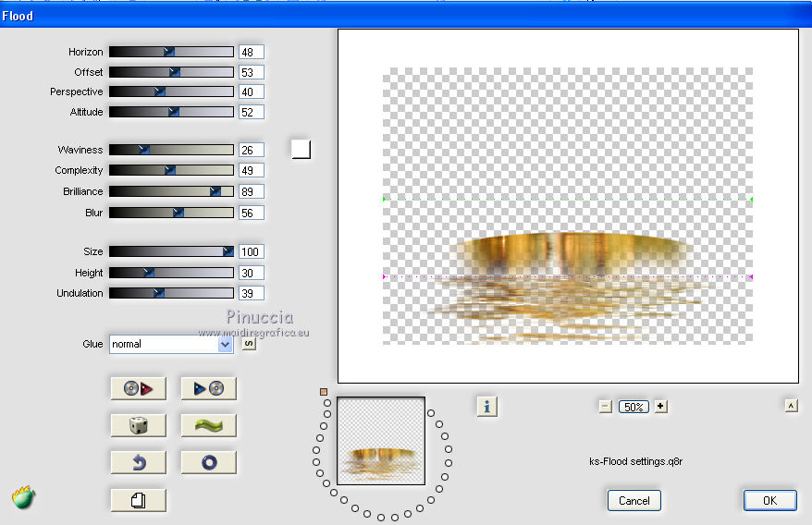Click the Height value field 30
This screenshot has height=525, width=812.
tap(252, 273)
